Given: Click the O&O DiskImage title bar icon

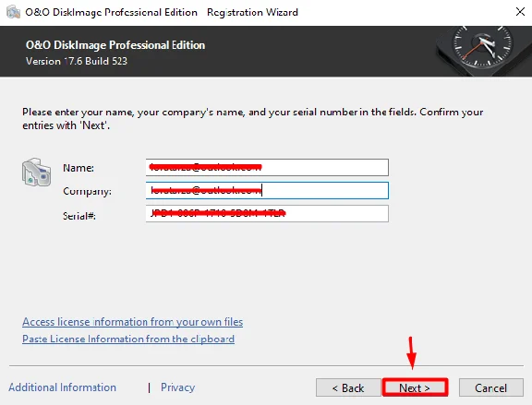Looking at the screenshot, I should 13,12.
